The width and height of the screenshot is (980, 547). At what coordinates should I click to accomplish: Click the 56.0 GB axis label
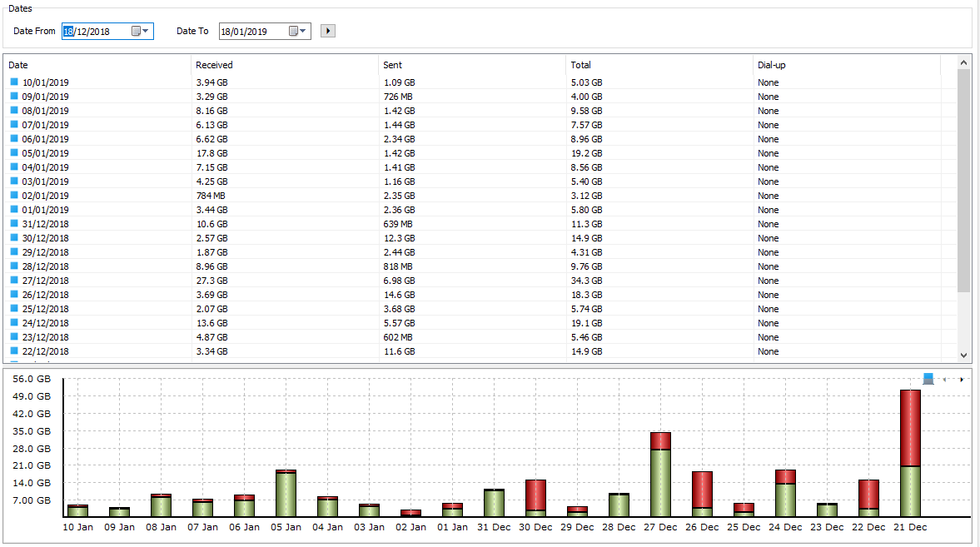[32, 379]
